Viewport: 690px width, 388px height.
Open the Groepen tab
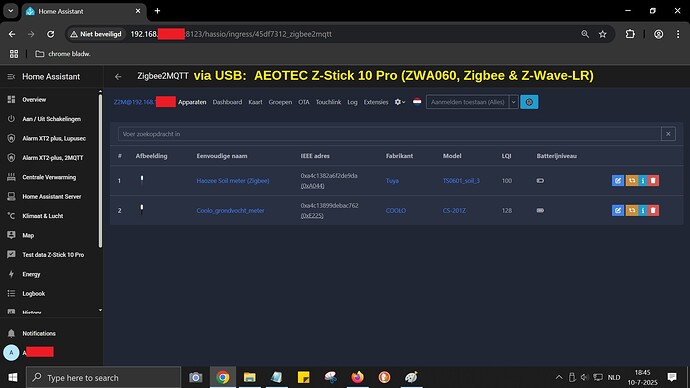coord(280,102)
